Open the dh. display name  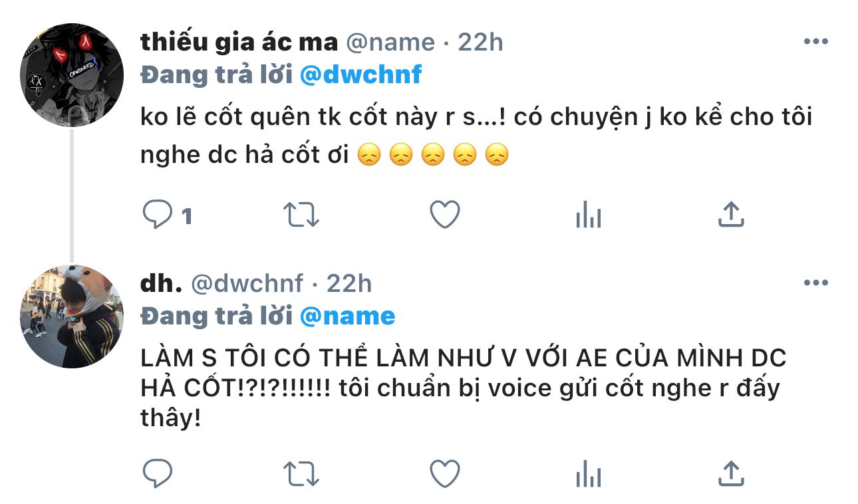[162, 284]
